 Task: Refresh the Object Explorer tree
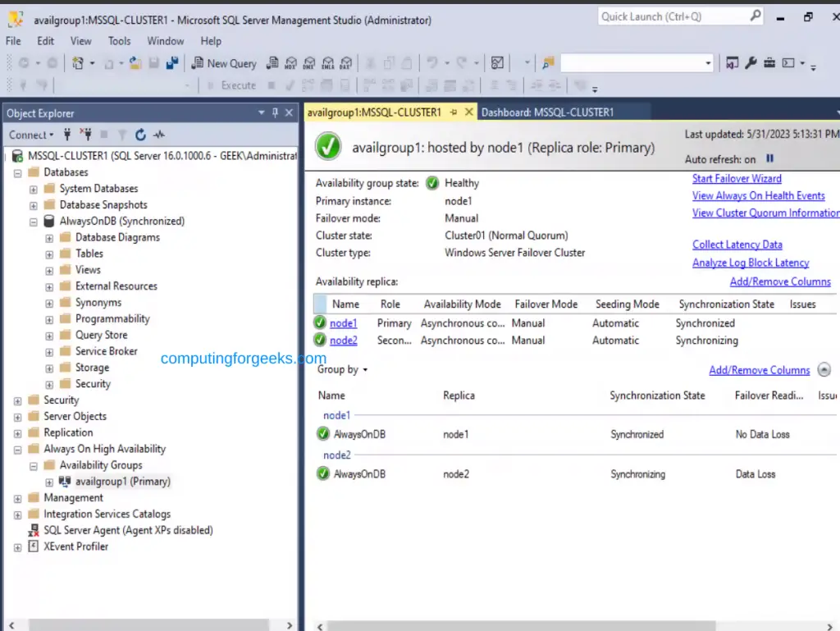click(x=140, y=135)
